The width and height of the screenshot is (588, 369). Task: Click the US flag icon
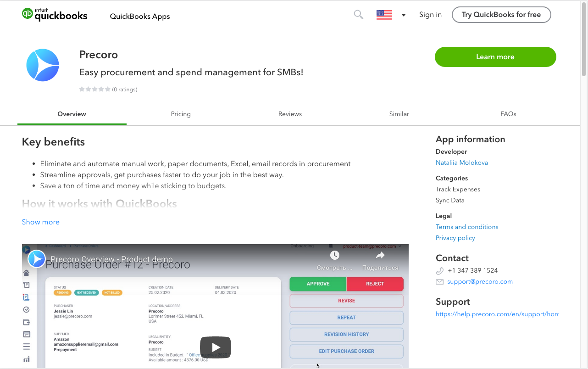384,15
